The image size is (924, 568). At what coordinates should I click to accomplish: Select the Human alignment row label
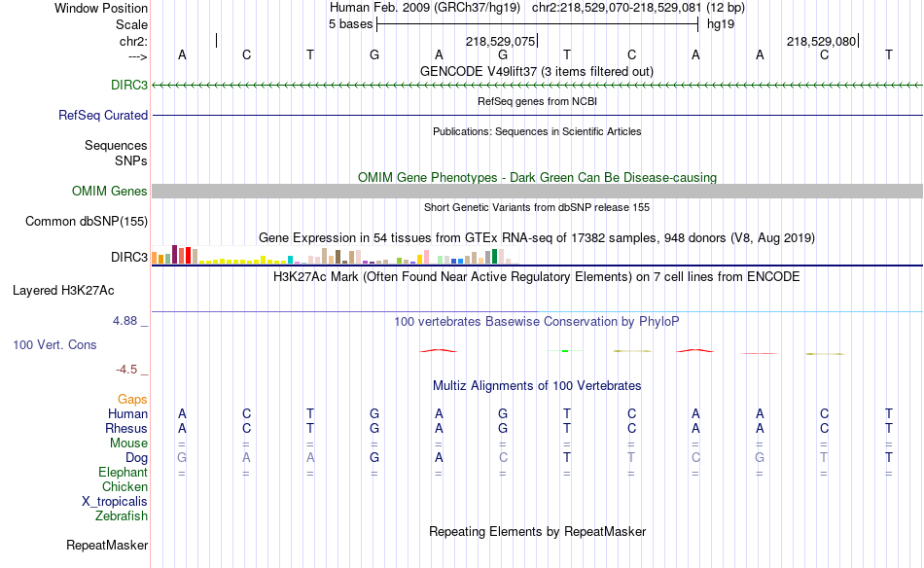tap(127, 413)
